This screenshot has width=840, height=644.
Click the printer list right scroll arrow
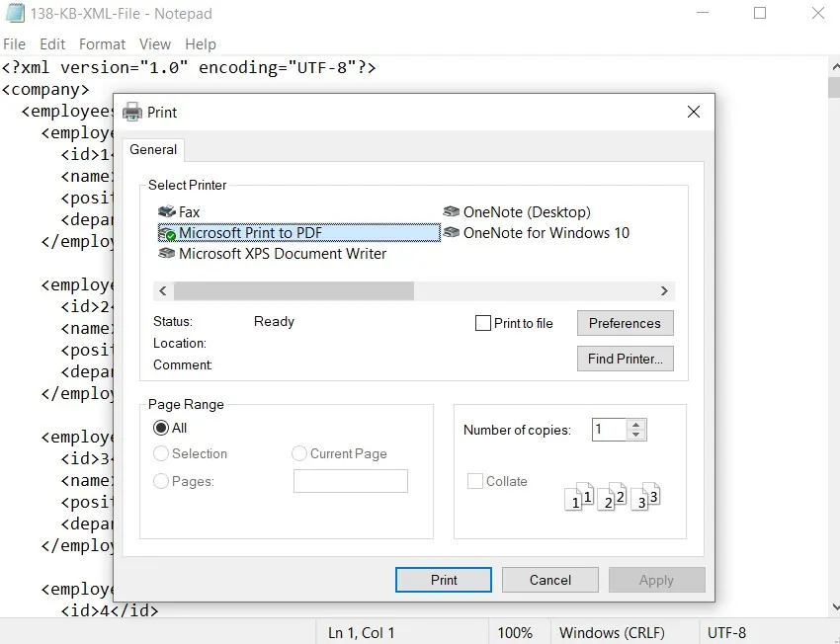(664, 290)
